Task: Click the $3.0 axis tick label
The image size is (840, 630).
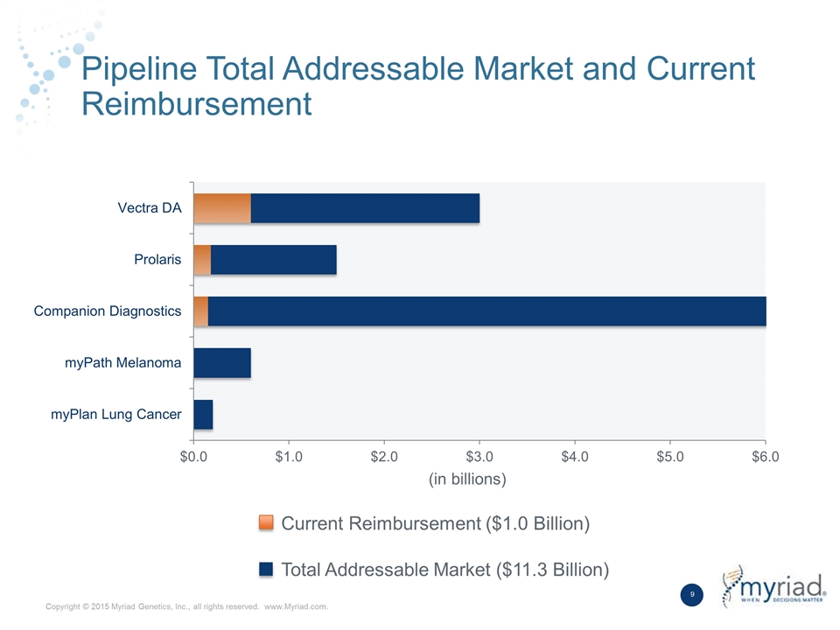Action: click(x=479, y=457)
